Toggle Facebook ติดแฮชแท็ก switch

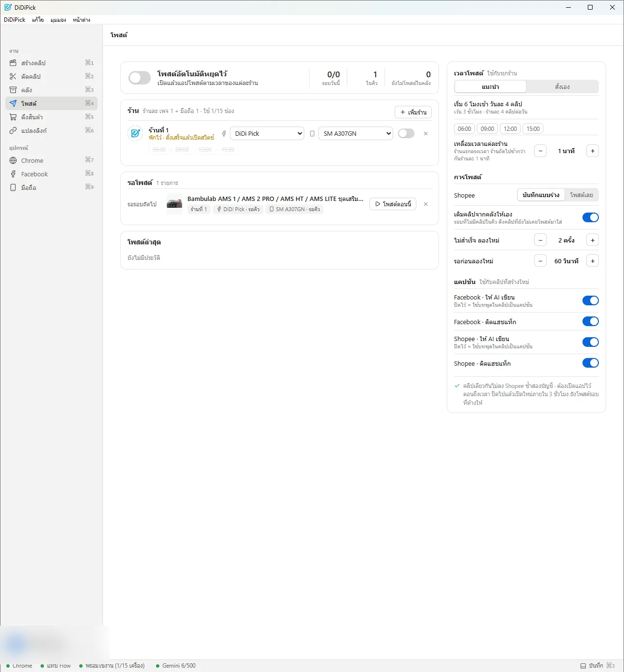[590, 321]
